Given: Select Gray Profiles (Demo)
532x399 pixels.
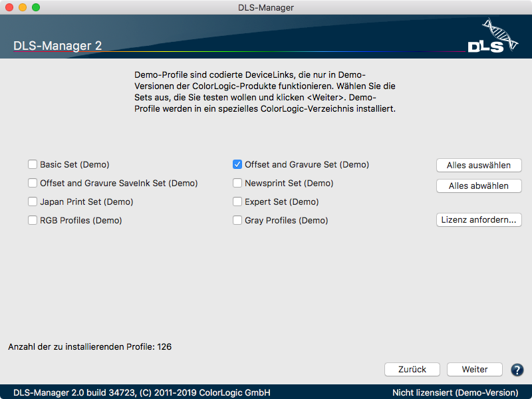Looking at the screenshot, I should (x=237, y=220).
